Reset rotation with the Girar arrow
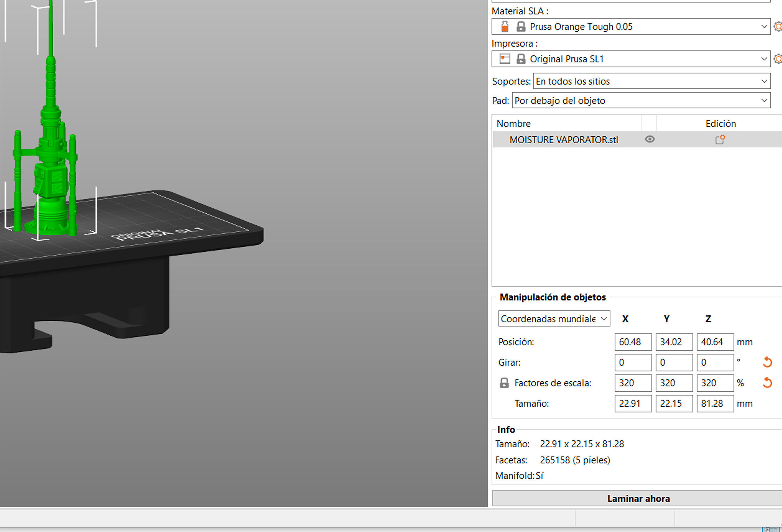 [767, 362]
